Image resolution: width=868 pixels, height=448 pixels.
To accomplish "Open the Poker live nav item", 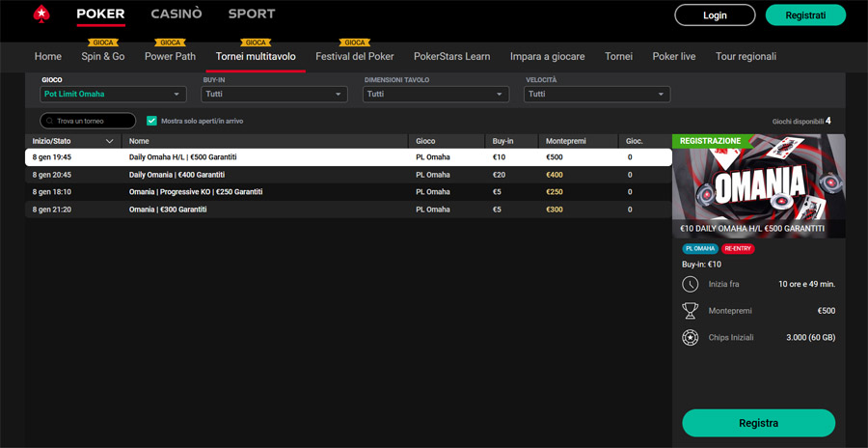I will pyautogui.click(x=674, y=57).
